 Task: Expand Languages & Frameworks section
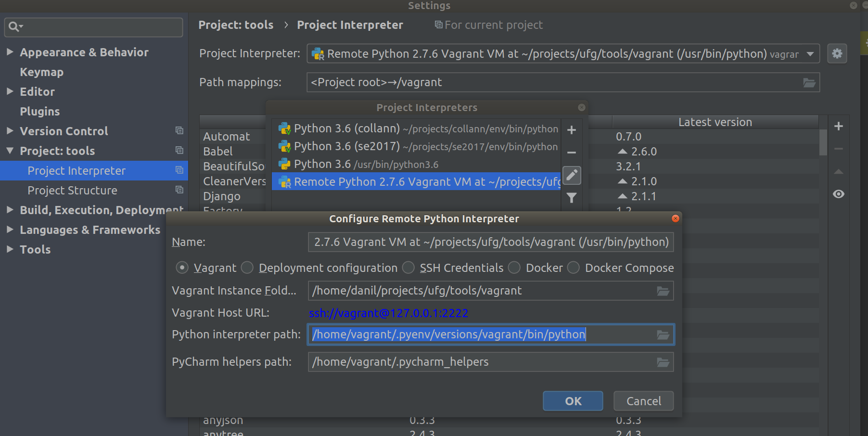coord(10,230)
